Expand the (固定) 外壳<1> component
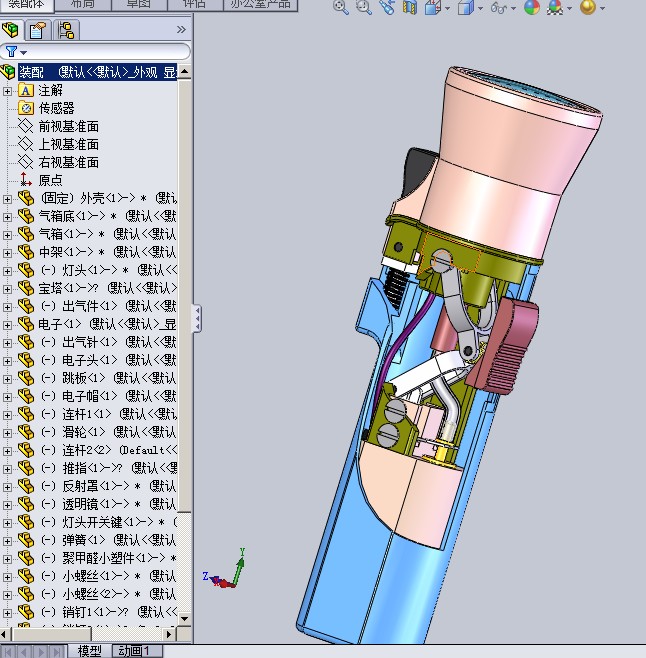This screenshot has width=646, height=658. click(7, 198)
